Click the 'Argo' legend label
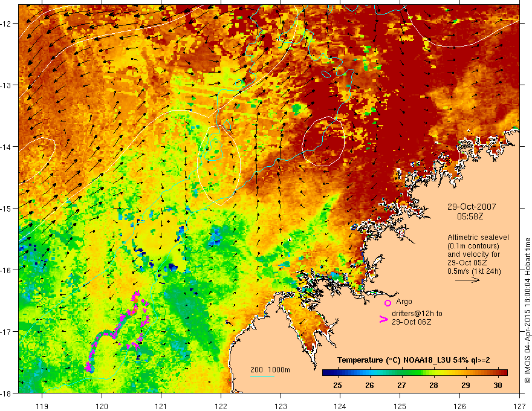The image size is (532, 411). click(404, 302)
